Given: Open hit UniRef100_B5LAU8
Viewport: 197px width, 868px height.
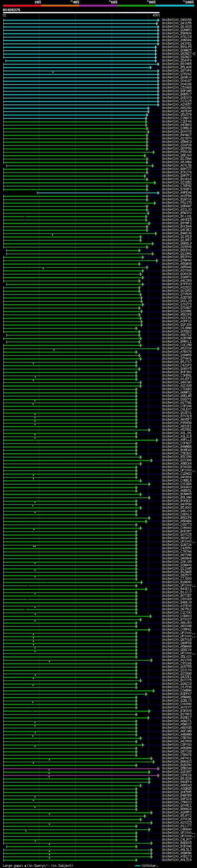Looking at the screenshot, I should pos(177,67).
